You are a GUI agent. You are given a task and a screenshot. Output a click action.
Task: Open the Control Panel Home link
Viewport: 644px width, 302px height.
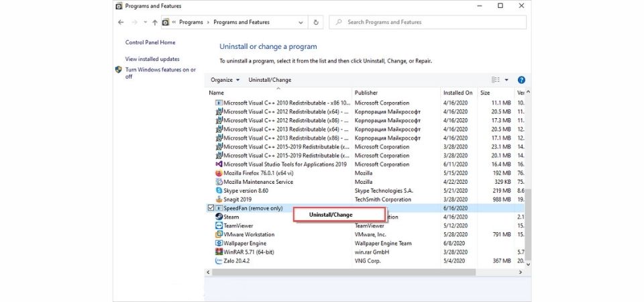(150, 42)
